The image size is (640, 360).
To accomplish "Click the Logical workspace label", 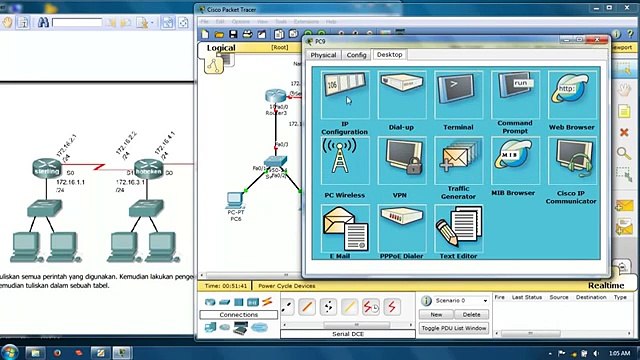I will [221, 48].
